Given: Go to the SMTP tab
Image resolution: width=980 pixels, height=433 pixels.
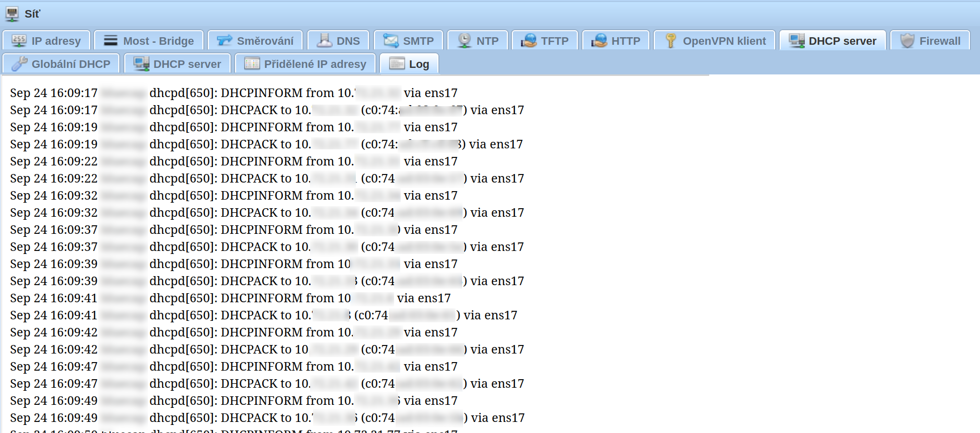Looking at the screenshot, I should 408,41.
